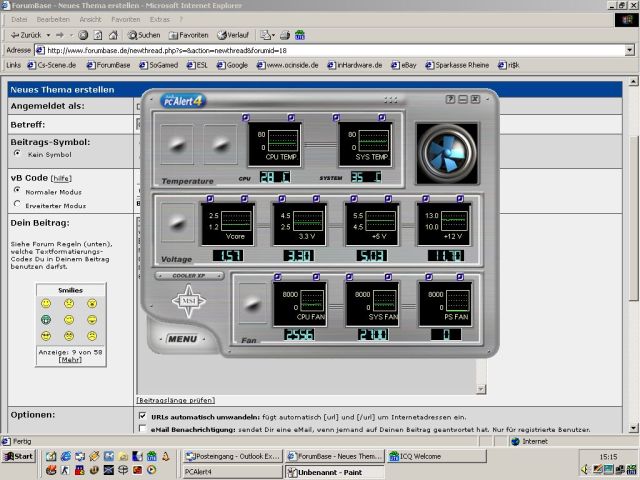
Task: Toggle the URLs automatisch umwandeln checkbox
Action: [141, 415]
